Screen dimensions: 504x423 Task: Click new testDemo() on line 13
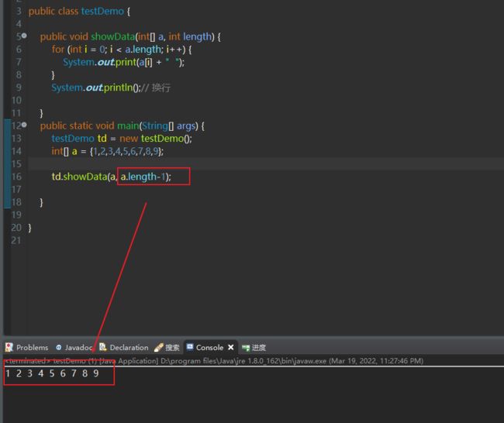click(x=156, y=139)
